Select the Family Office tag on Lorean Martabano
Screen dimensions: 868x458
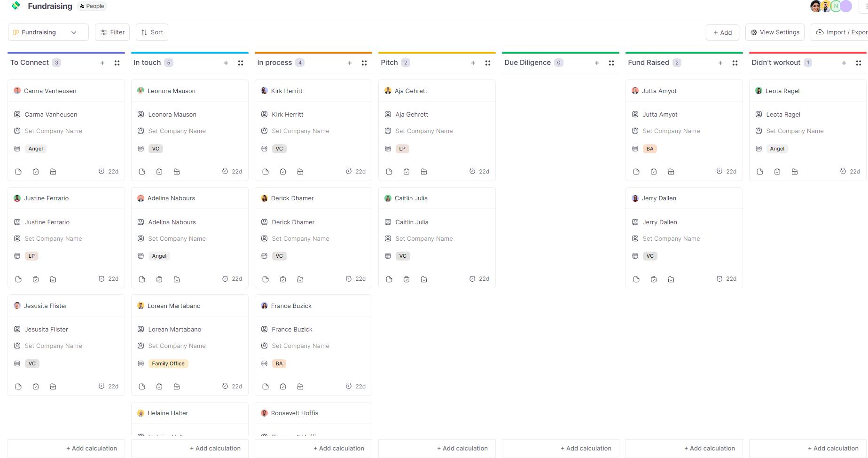tap(168, 363)
